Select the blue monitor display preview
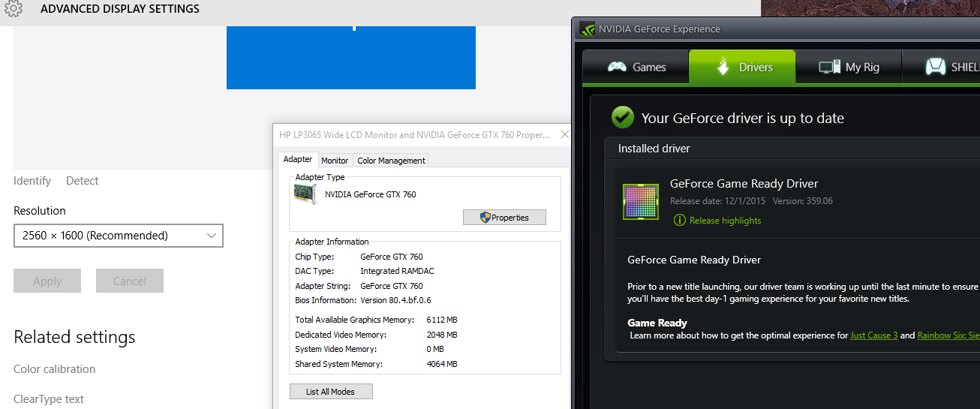The height and width of the screenshot is (409, 980). [351, 58]
